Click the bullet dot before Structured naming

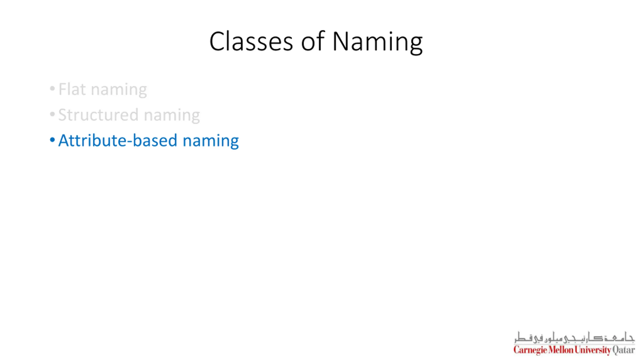pos(52,114)
